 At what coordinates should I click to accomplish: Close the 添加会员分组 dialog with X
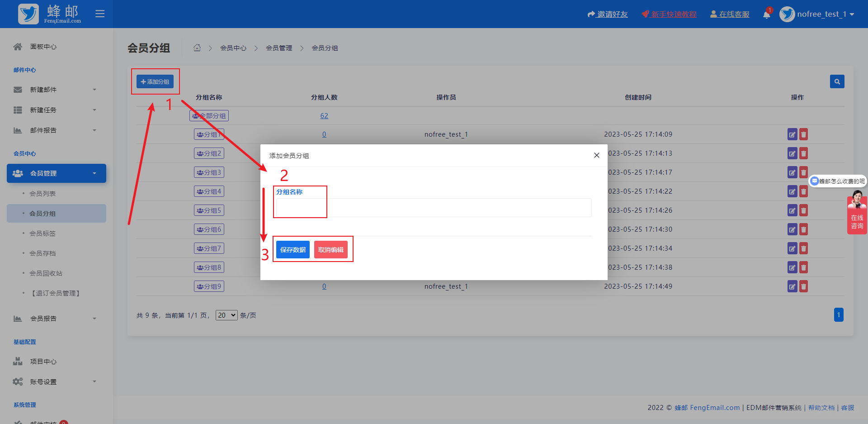tap(596, 155)
